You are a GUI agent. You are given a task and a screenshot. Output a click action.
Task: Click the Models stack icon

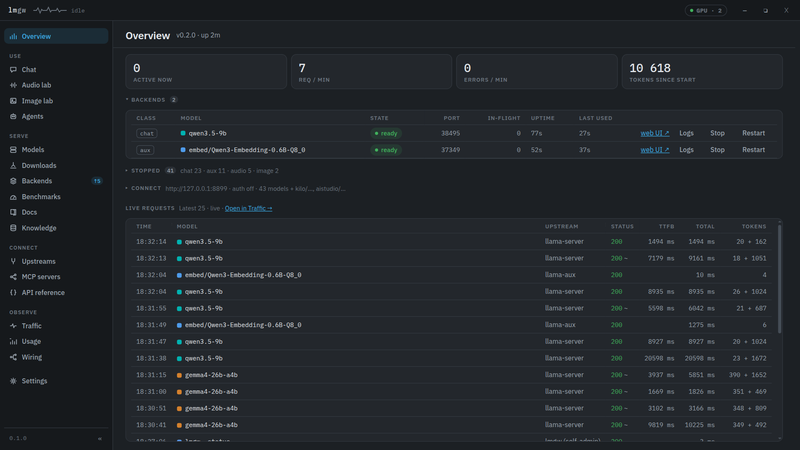[13, 149]
